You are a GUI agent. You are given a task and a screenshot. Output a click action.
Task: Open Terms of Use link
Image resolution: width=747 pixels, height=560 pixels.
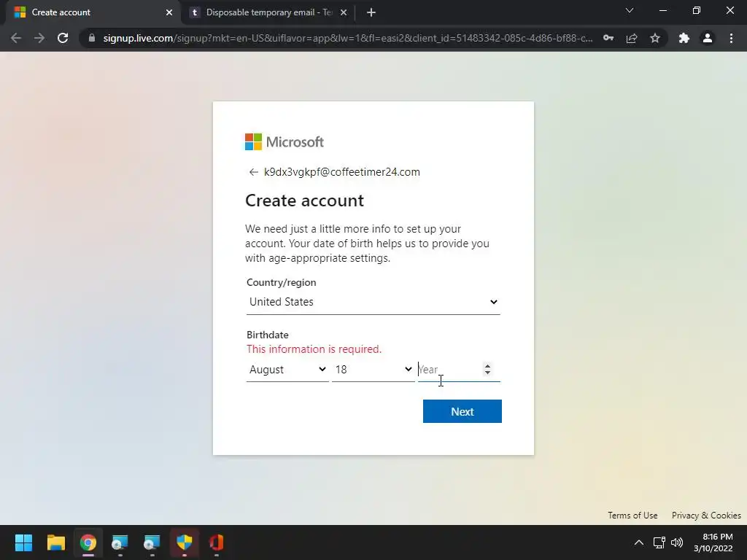coord(632,516)
